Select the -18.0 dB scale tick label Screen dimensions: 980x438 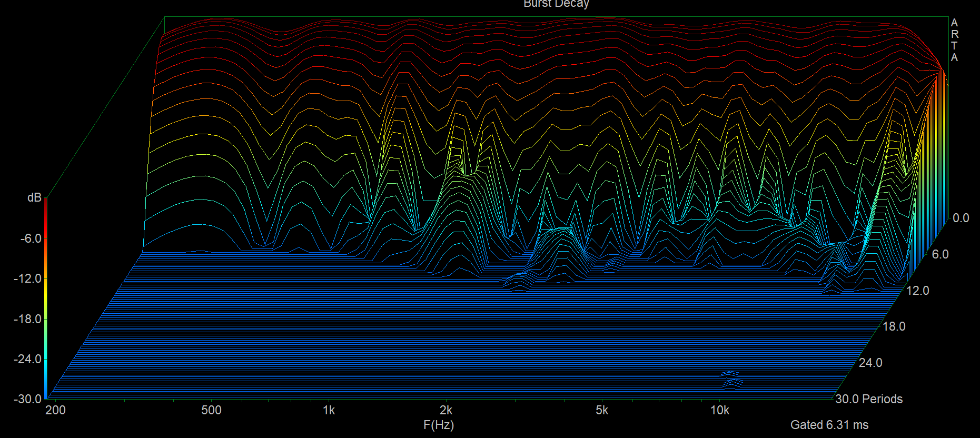[27, 319]
